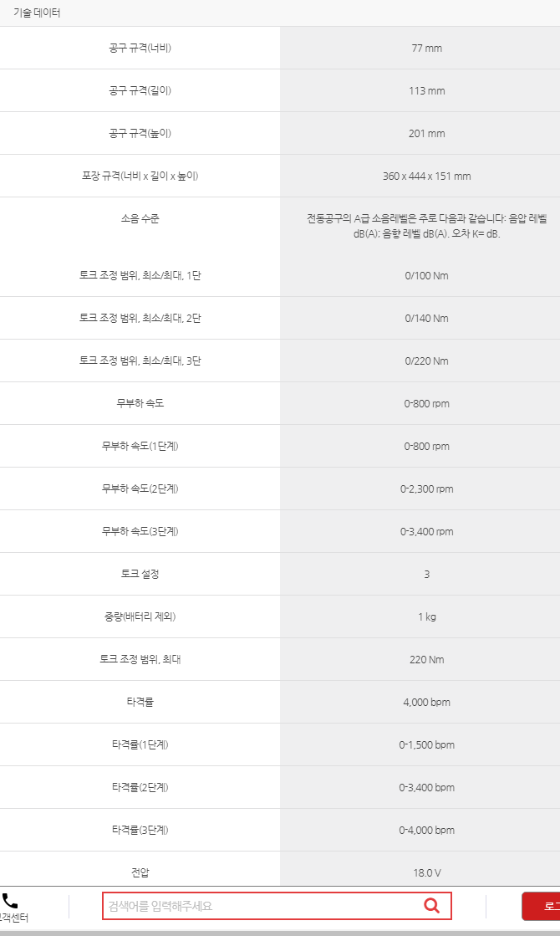This screenshot has width=560, height=936.
Task: Click the phone customer center icon
Action: tap(9, 901)
